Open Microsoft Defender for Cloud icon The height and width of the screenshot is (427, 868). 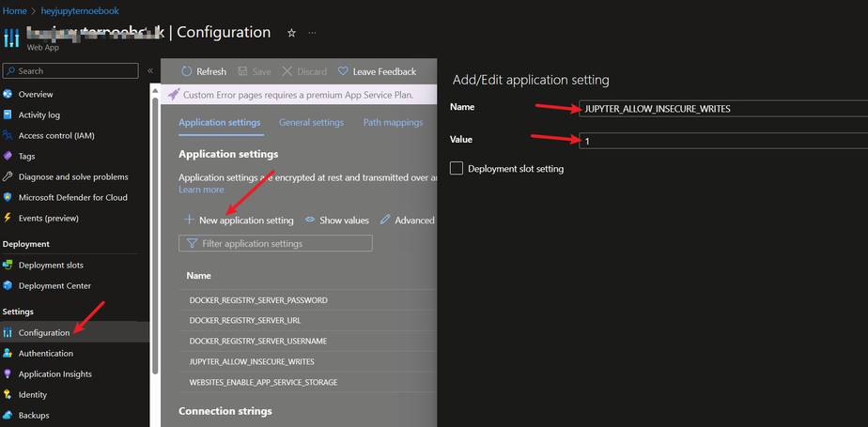pos(8,197)
